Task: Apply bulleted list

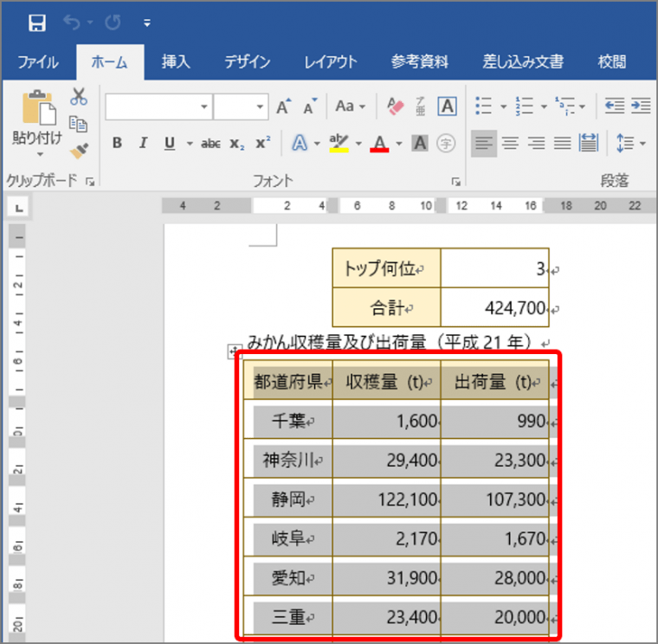Action: point(483,106)
